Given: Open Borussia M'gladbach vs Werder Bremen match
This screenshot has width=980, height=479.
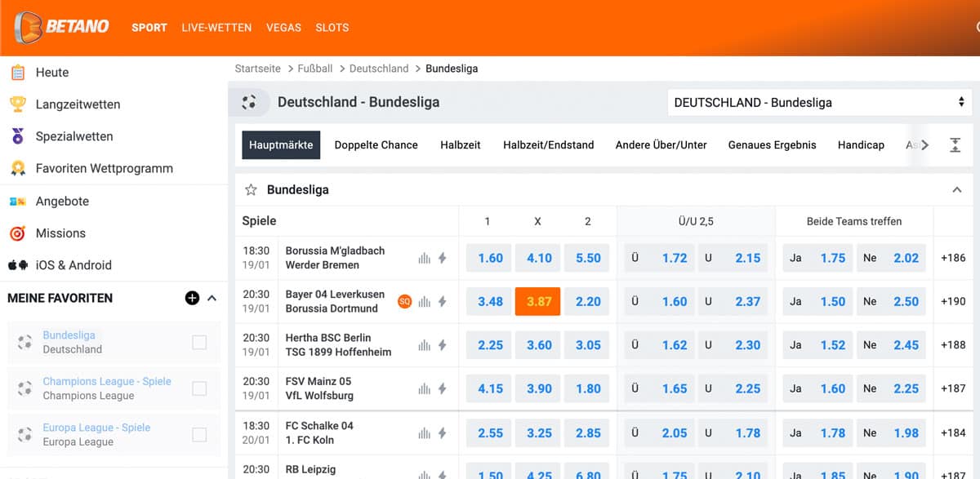Looking at the screenshot, I should point(335,258).
